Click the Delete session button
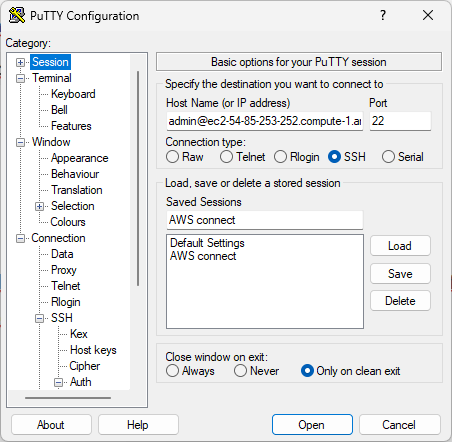 (400, 301)
